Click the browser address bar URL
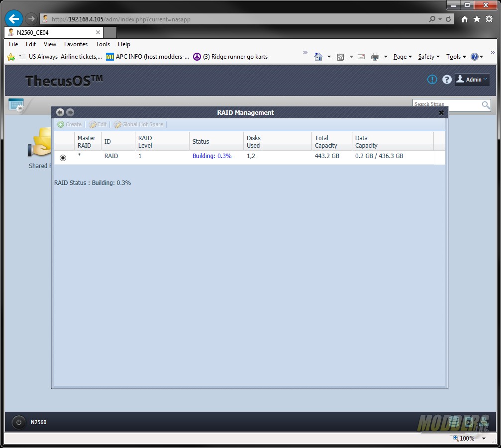 coord(121,19)
